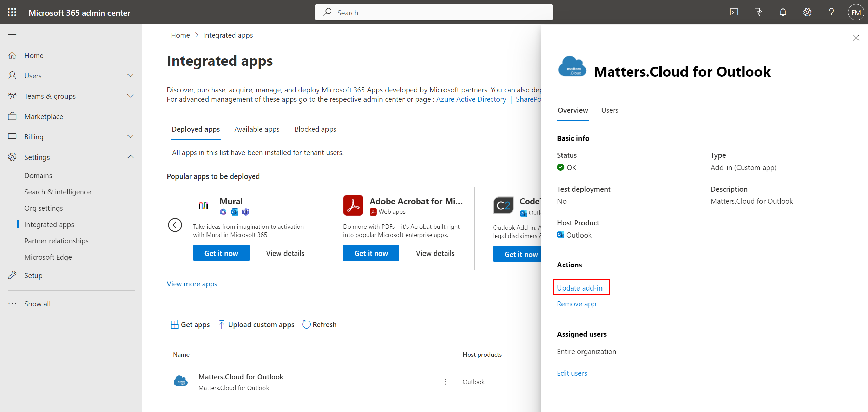
Task: Open Microsoft Edge settings in sidebar
Action: click(x=48, y=257)
